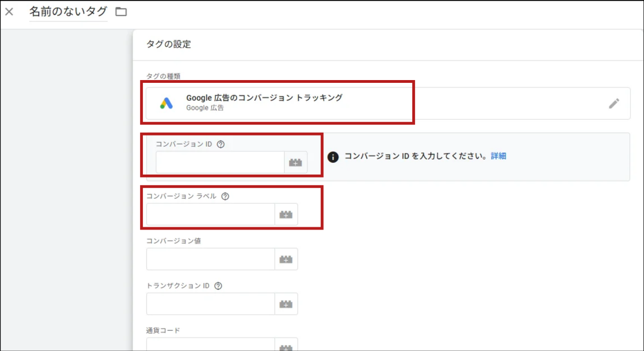The height and width of the screenshot is (351, 644).
Task: Focus the コンバージョン ID input field
Action: click(x=220, y=162)
